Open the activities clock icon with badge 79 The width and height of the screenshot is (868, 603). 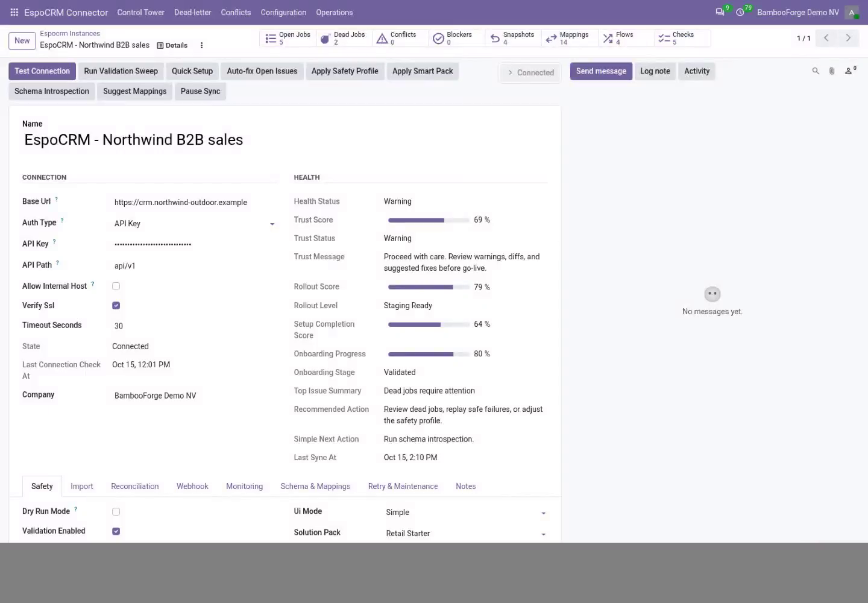[x=740, y=12]
